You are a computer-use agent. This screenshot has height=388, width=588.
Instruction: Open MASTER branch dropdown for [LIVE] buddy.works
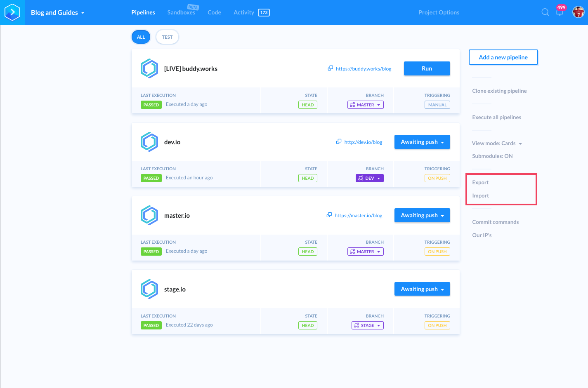tap(366, 105)
